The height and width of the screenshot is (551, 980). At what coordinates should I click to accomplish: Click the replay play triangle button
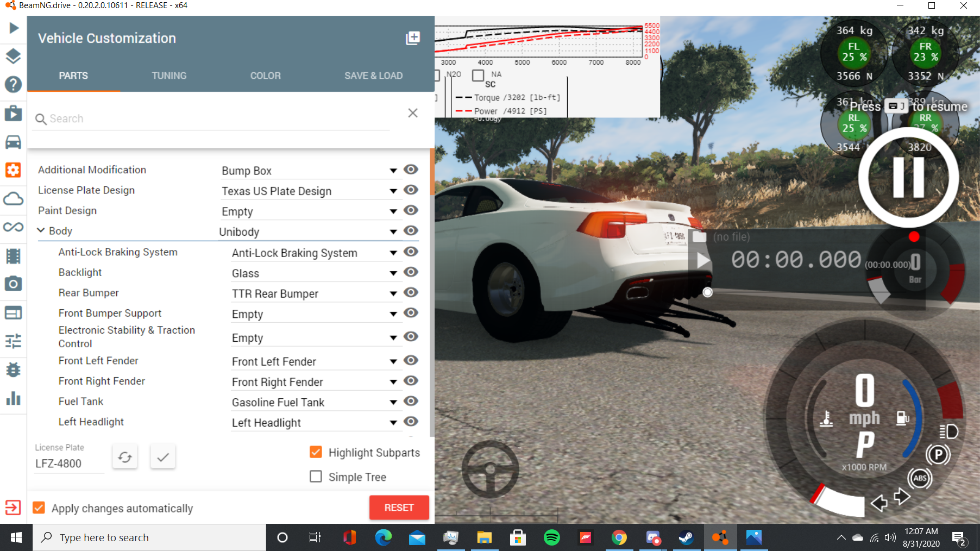pos(703,261)
